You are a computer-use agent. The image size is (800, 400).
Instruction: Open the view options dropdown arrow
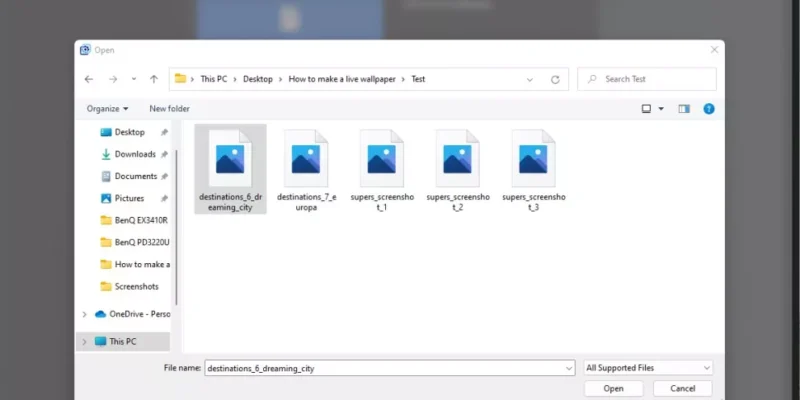click(661, 108)
